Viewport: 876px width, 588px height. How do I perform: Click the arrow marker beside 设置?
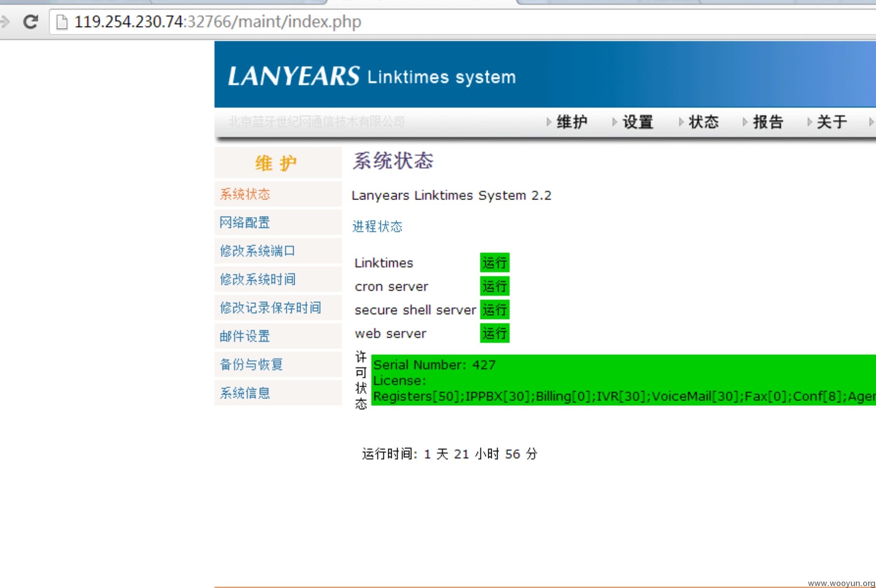[x=614, y=122]
